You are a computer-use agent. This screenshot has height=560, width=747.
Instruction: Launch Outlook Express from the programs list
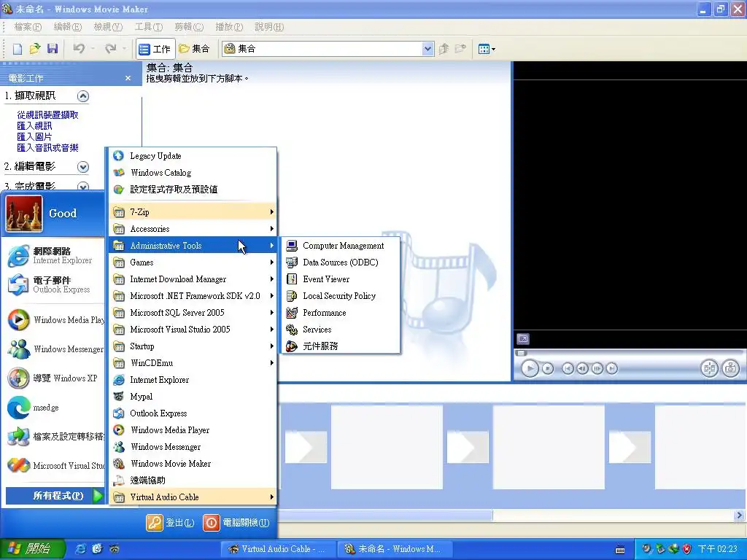tap(193, 413)
